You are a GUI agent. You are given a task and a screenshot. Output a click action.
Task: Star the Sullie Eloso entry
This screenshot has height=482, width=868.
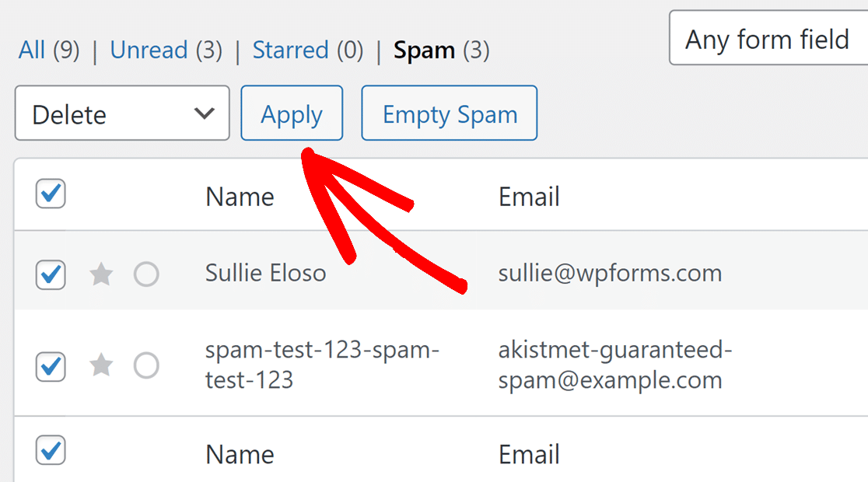pyautogui.click(x=101, y=274)
